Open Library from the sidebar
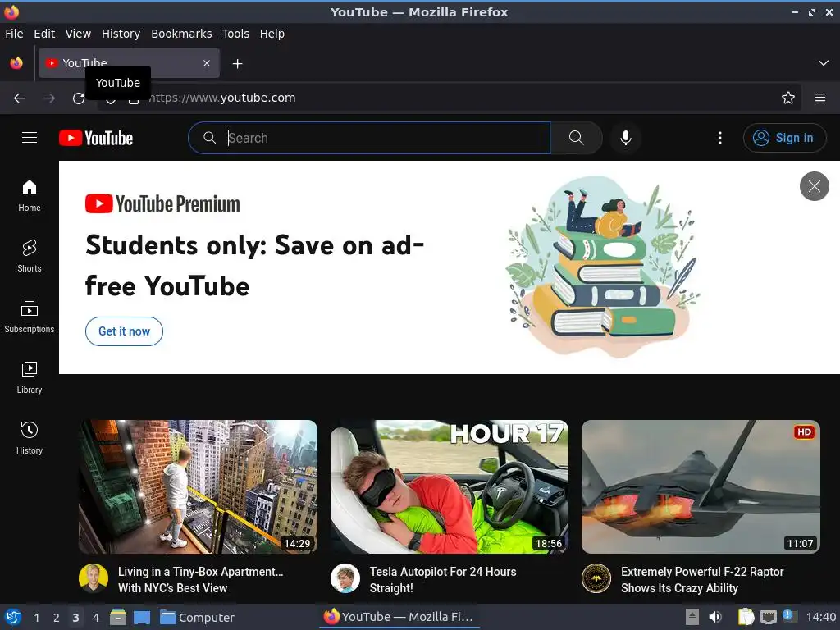This screenshot has height=630, width=840. pos(30,377)
